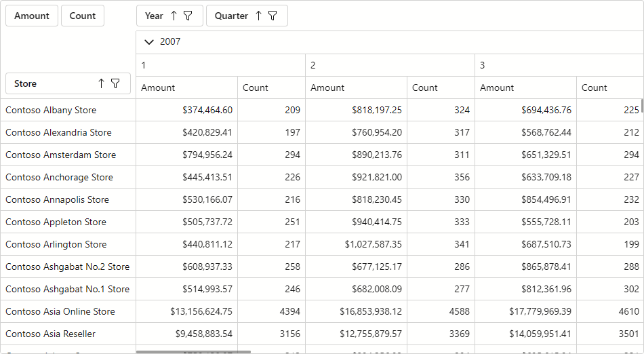The height and width of the screenshot is (354, 644).
Task: Click the $16,853,938.12 amount cell
Action: 357,311
